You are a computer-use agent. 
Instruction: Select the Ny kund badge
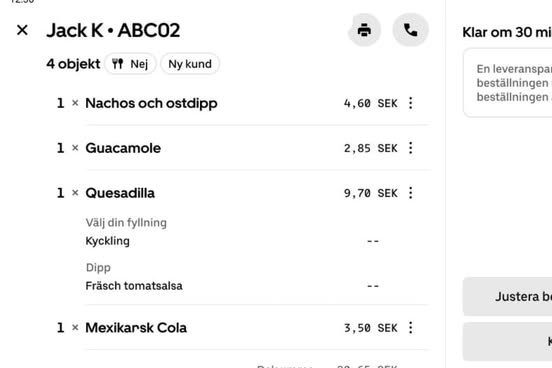click(190, 64)
